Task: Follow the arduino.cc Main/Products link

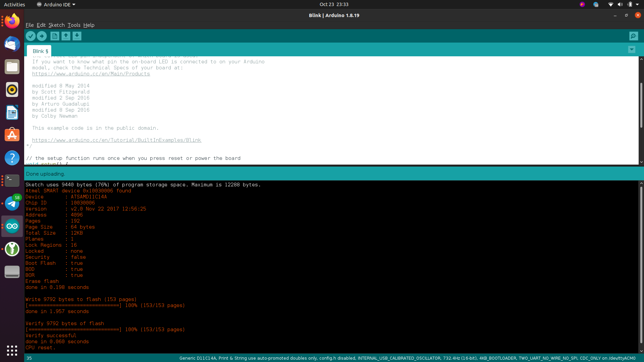Action: [x=91, y=74]
